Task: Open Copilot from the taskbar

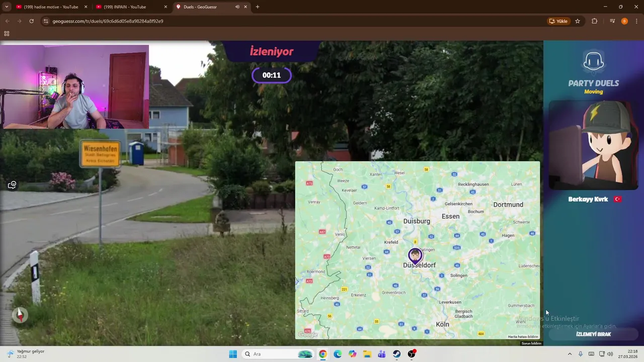Action: [352, 354]
